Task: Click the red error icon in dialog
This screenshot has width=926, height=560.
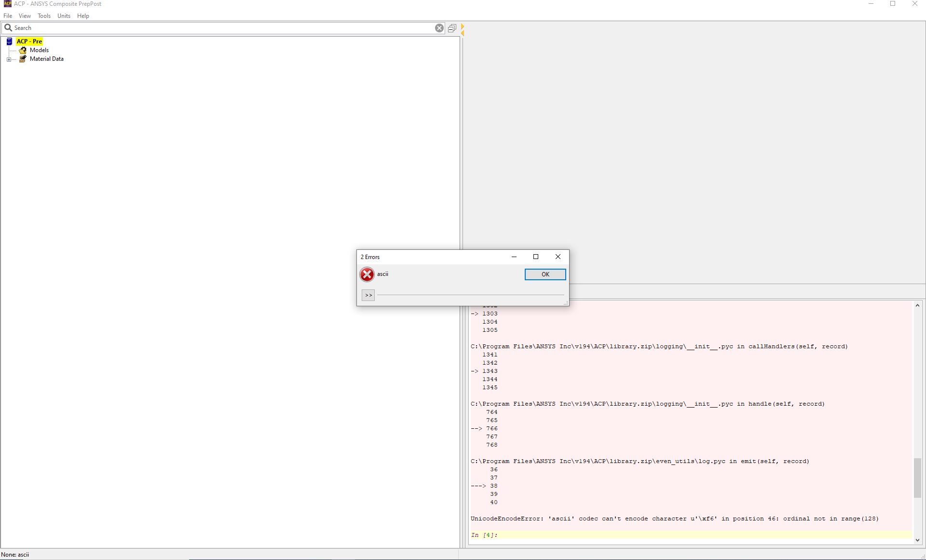Action: pos(367,274)
